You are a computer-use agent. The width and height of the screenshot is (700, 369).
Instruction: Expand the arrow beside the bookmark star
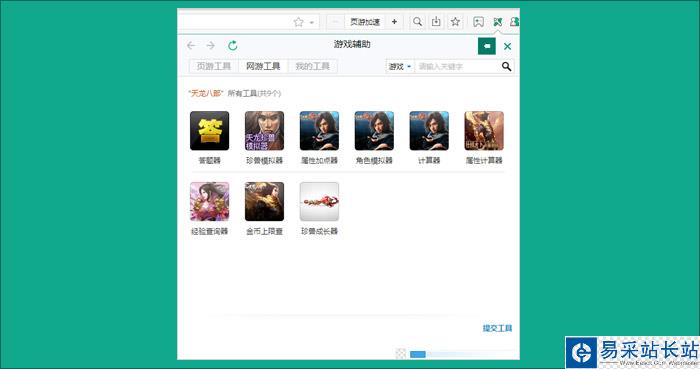coord(312,22)
